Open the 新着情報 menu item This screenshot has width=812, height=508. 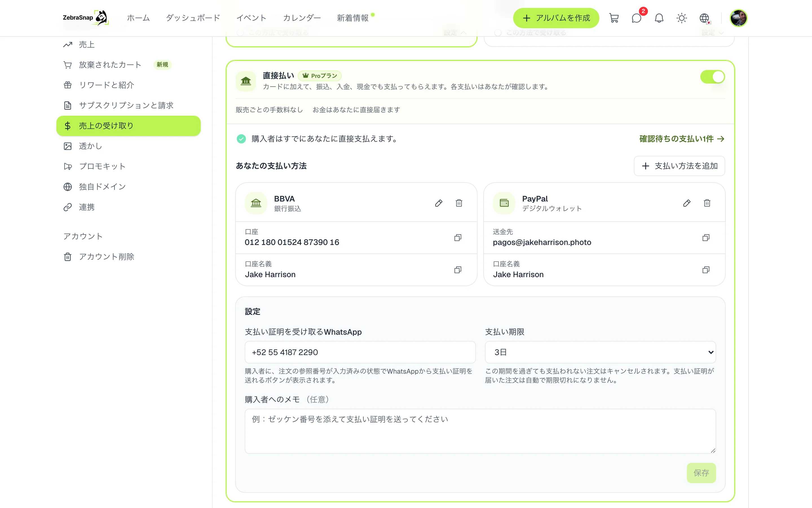click(x=353, y=18)
